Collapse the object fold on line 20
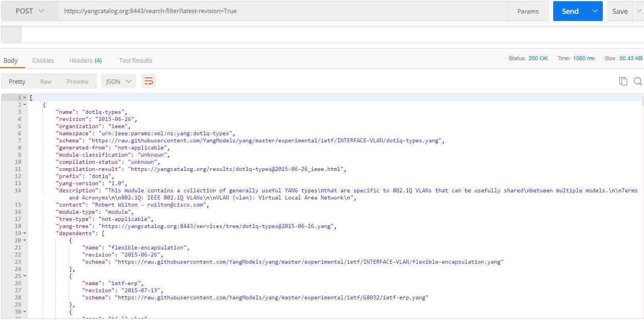The image size is (644, 320). (x=25, y=240)
